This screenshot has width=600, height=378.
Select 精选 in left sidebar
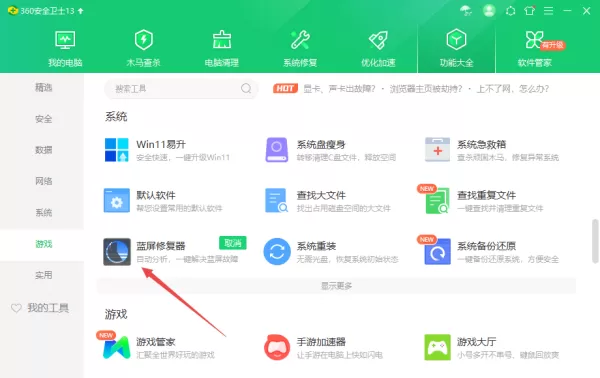point(43,88)
